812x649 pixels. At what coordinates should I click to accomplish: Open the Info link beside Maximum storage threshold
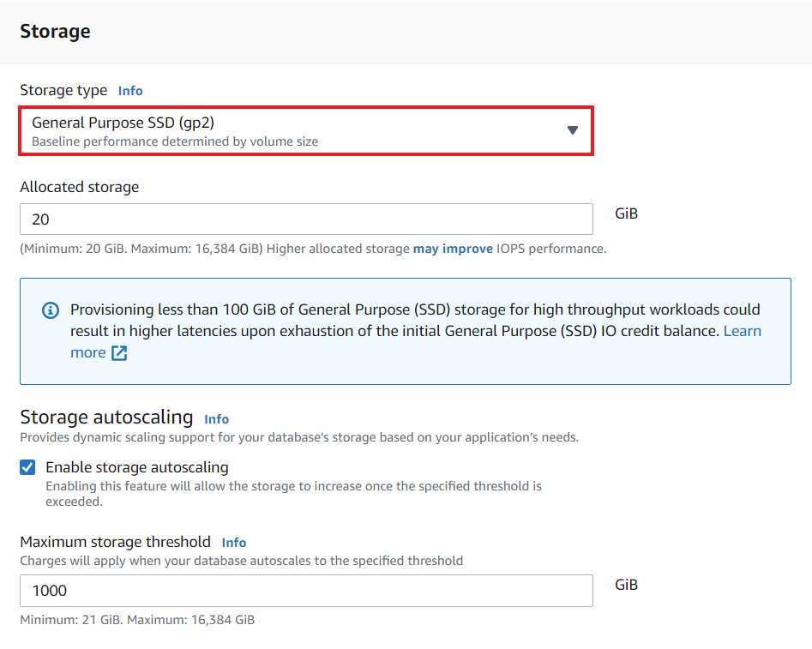click(233, 542)
